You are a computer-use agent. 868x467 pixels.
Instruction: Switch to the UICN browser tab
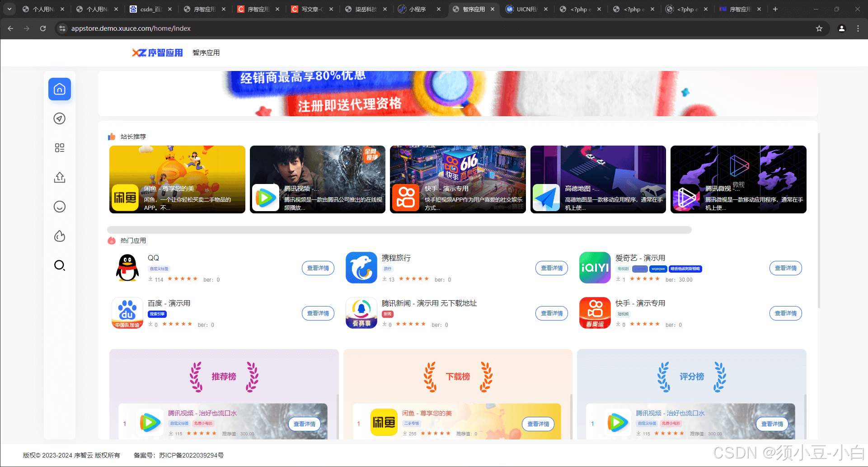point(526,9)
